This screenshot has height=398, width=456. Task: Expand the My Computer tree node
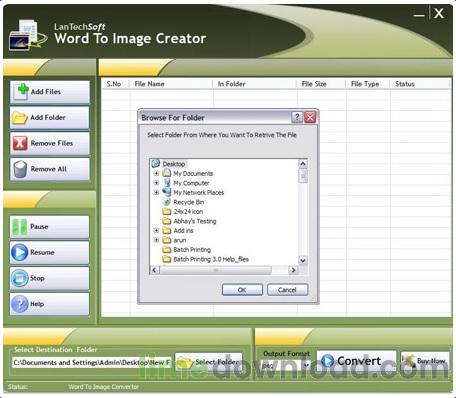[156, 183]
